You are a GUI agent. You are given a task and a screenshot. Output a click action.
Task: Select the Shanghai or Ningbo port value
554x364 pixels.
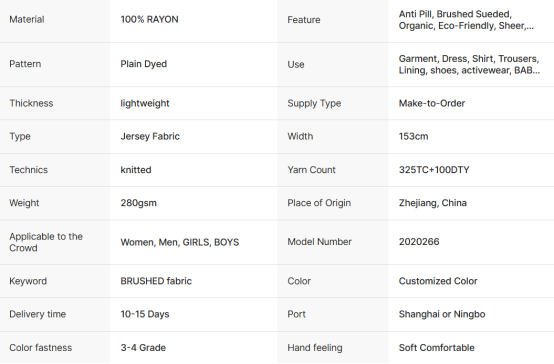pyautogui.click(x=442, y=315)
